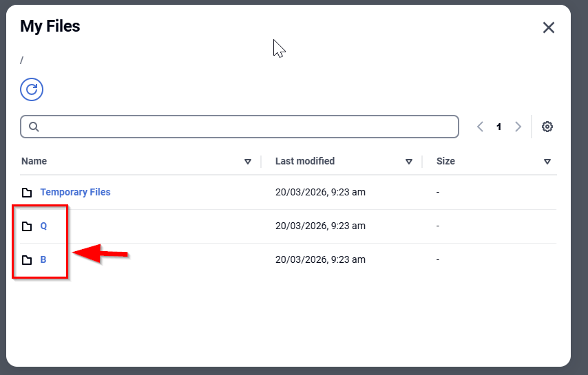Open the Name column filter dropdown
This screenshot has width=588, height=375.
click(248, 162)
